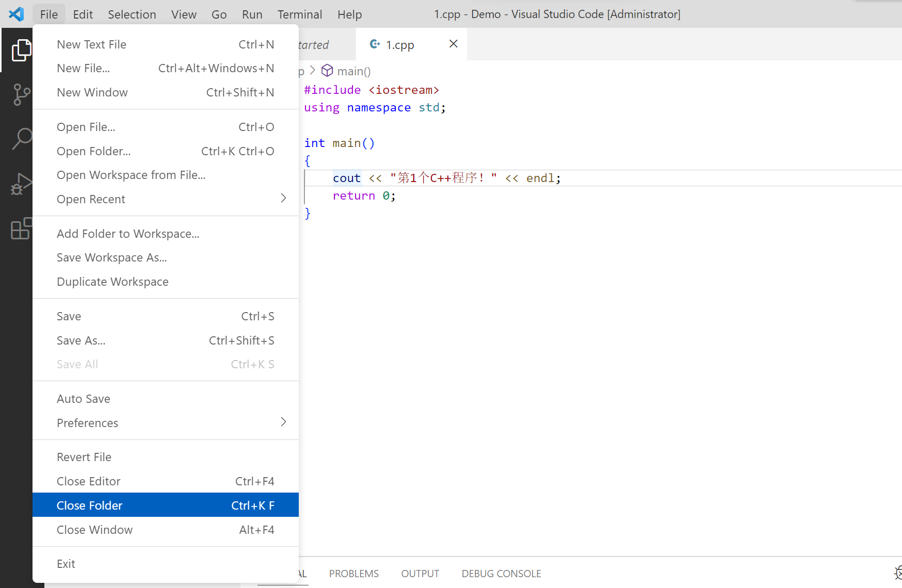Expand the Preferences submenu

166,423
